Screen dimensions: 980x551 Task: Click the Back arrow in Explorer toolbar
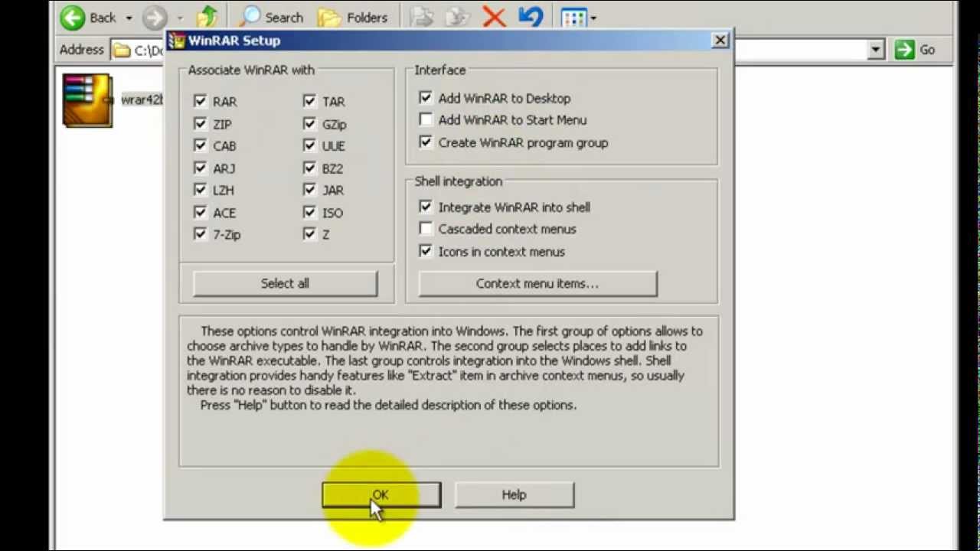click(x=73, y=18)
